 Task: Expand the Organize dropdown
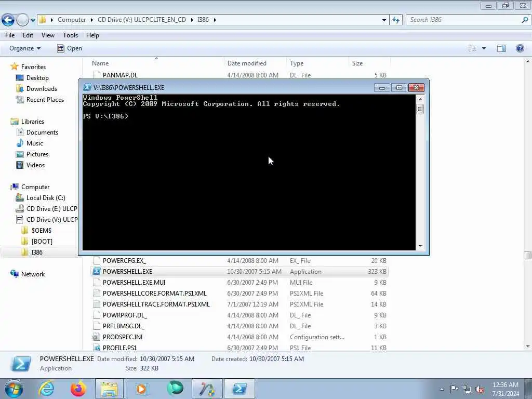point(25,48)
